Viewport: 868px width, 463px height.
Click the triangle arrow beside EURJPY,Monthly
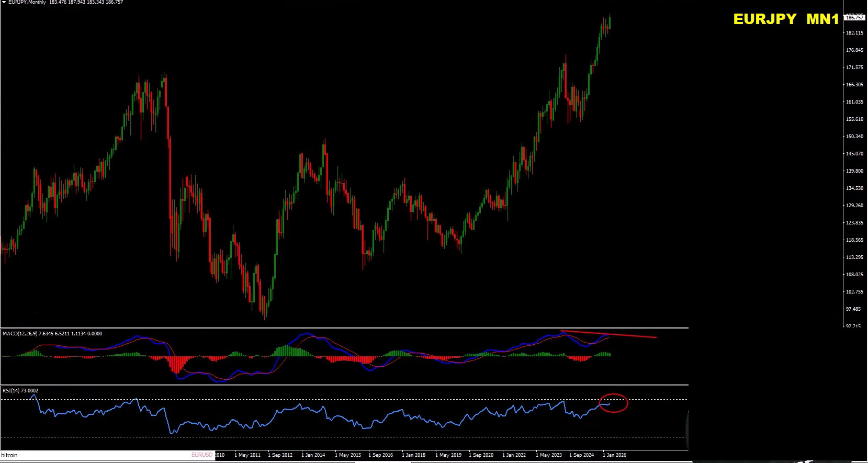tap(4, 3)
